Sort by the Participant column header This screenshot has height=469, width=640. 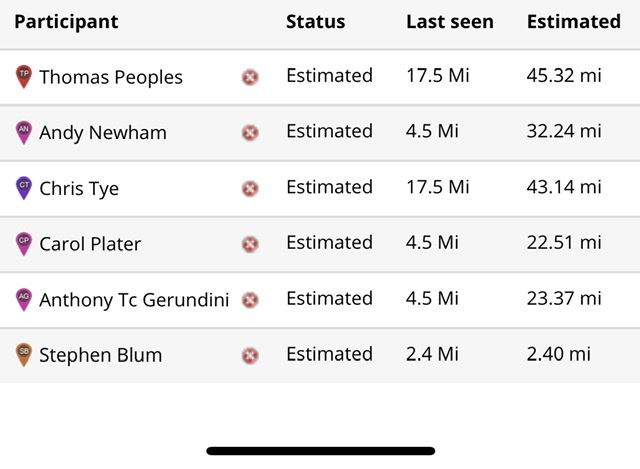pyautogui.click(x=66, y=22)
